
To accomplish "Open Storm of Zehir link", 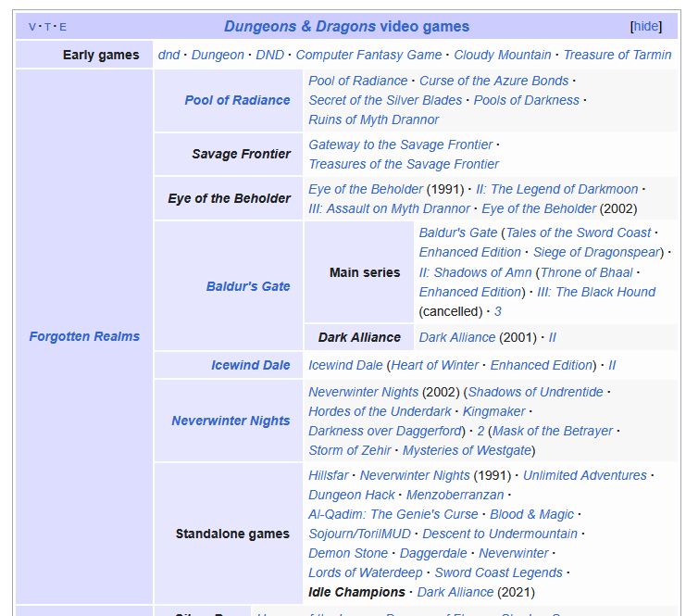I will pos(350,450).
